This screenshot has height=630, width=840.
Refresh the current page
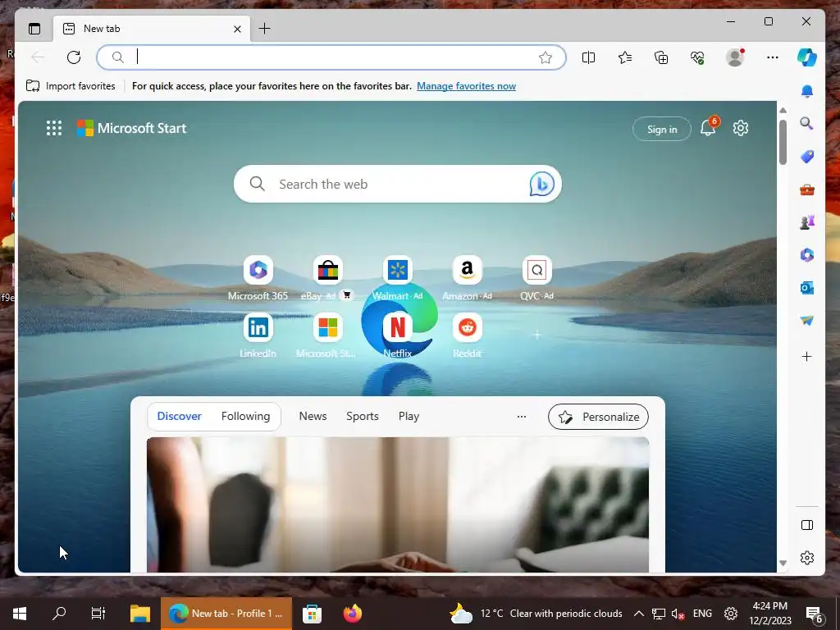click(x=74, y=57)
